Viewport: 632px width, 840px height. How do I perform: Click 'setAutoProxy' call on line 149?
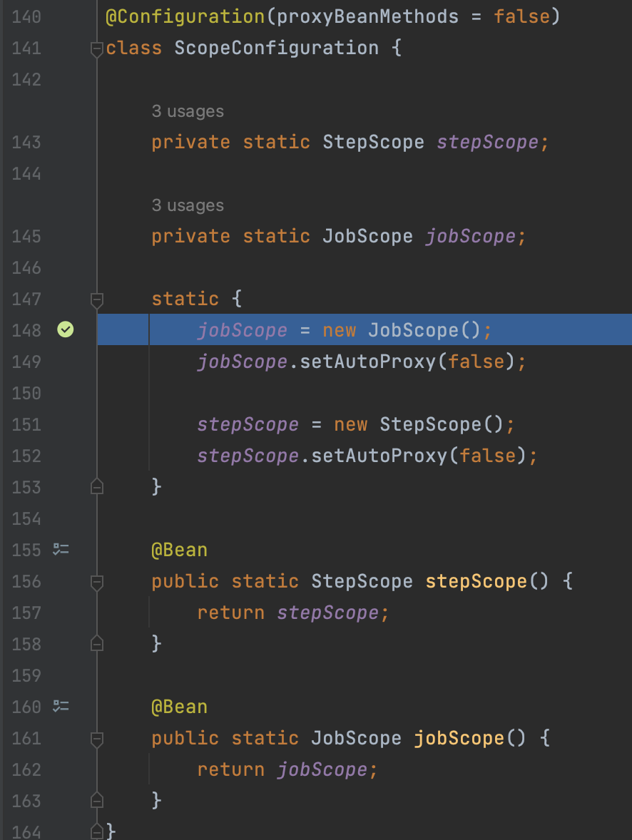368,362
